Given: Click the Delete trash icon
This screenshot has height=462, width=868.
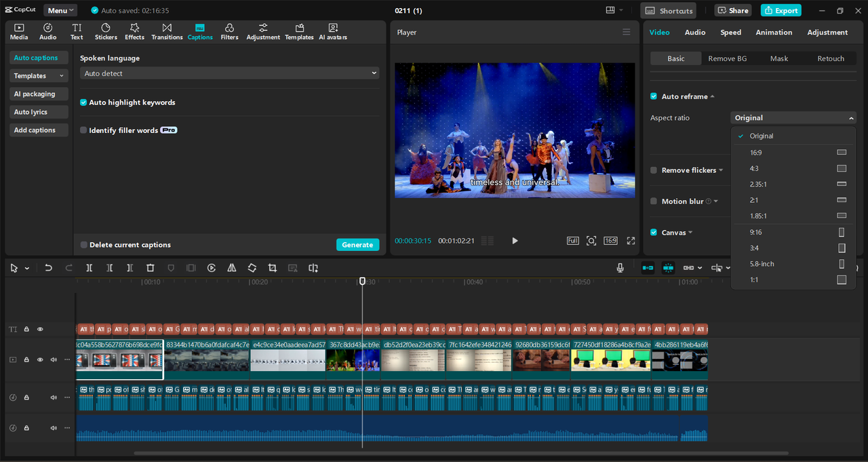Looking at the screenshot, I should (x=151, y=268).
